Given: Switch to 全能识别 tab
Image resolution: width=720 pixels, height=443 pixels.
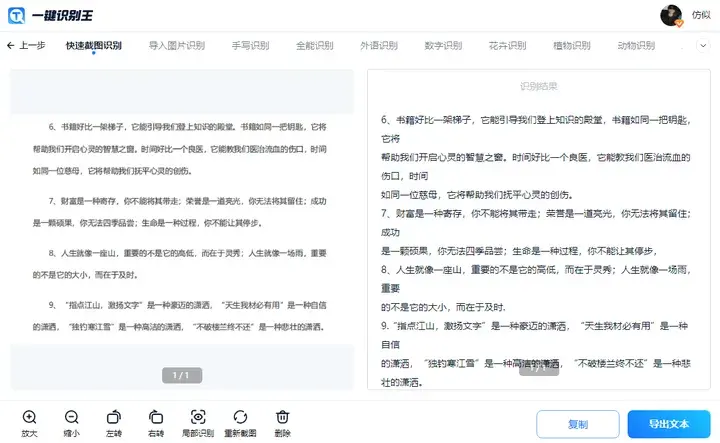Looking at the screenshot, I should click(x=315, y=45).
